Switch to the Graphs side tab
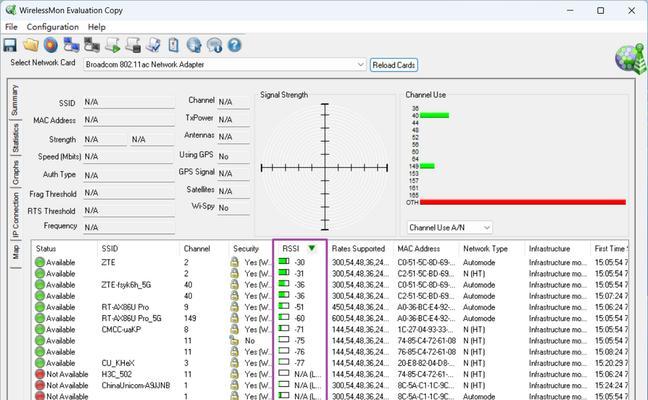 click(x=15, y=172)
